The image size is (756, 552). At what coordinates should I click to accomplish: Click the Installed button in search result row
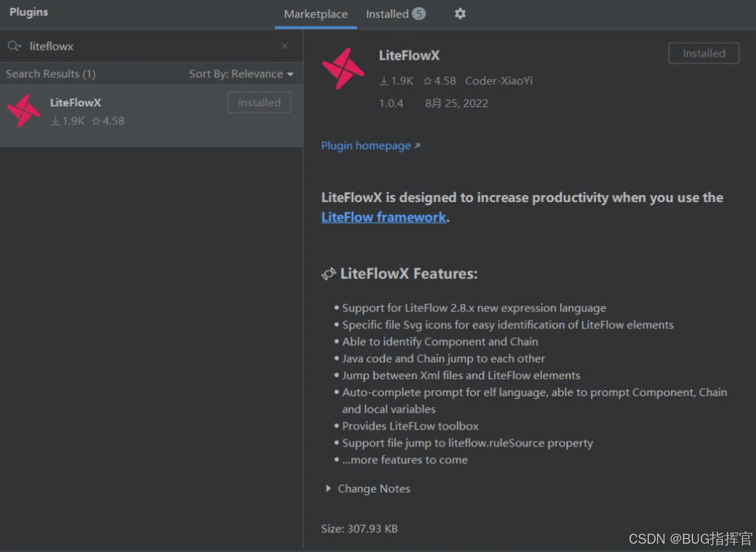click(x=259, y=103)
